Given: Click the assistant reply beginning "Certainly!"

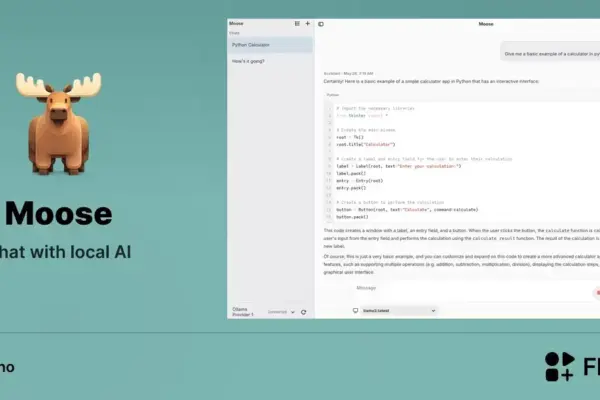Looking at the screenshot, I should (x=431, y=82).
